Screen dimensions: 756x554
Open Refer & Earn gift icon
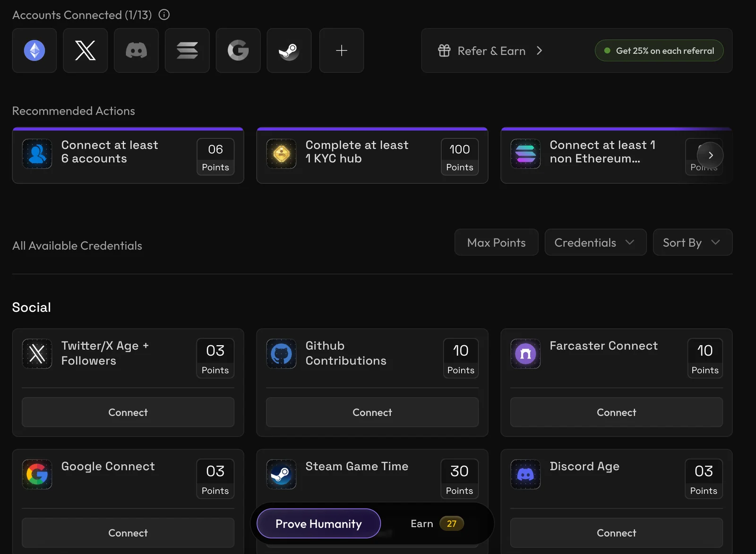pyautogui.click(x=444, y=51)
